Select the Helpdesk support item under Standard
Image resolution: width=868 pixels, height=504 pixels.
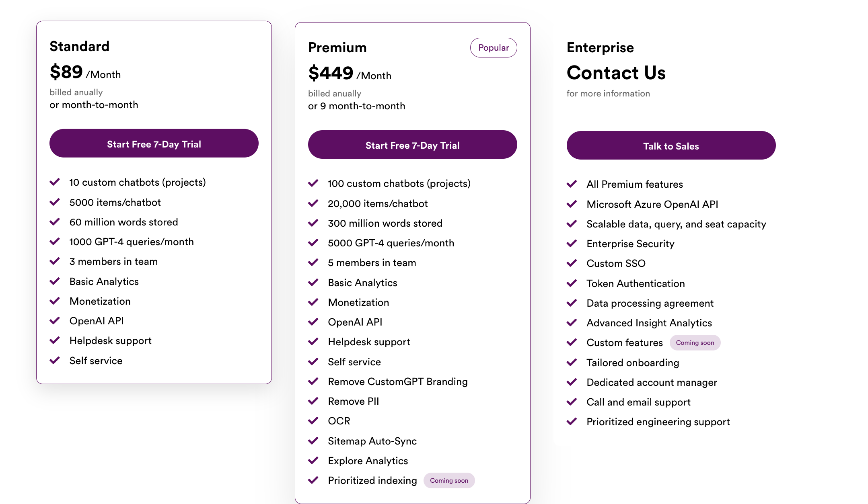pyautogui.click(x=110, y=340)
